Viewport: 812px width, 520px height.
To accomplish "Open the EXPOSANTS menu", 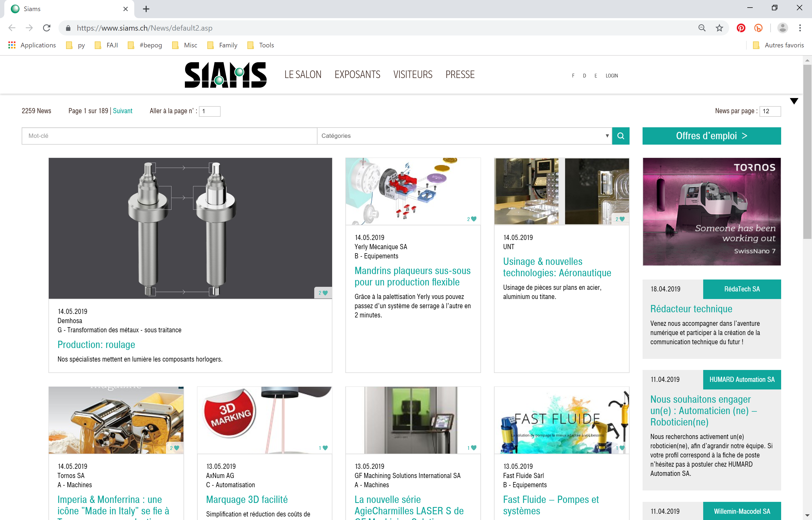I will pos(357,75).
